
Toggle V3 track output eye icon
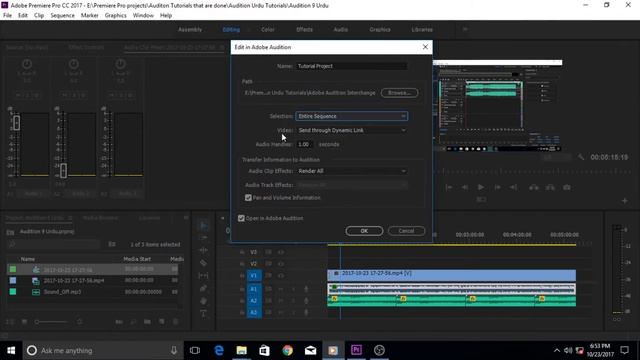click(x=281, y=252)
